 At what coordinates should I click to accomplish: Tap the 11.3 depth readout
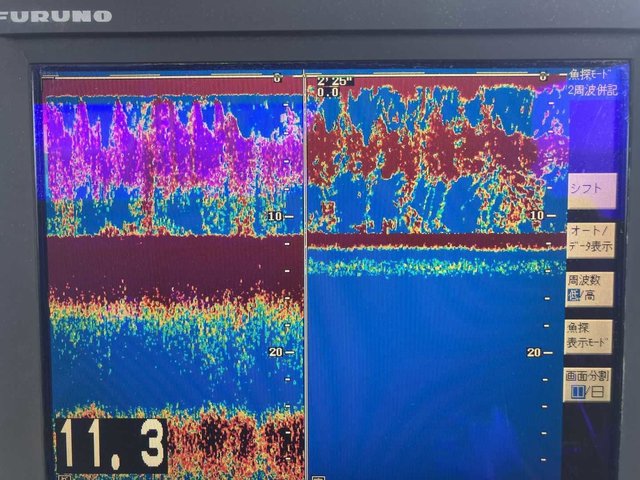(111, 444)
